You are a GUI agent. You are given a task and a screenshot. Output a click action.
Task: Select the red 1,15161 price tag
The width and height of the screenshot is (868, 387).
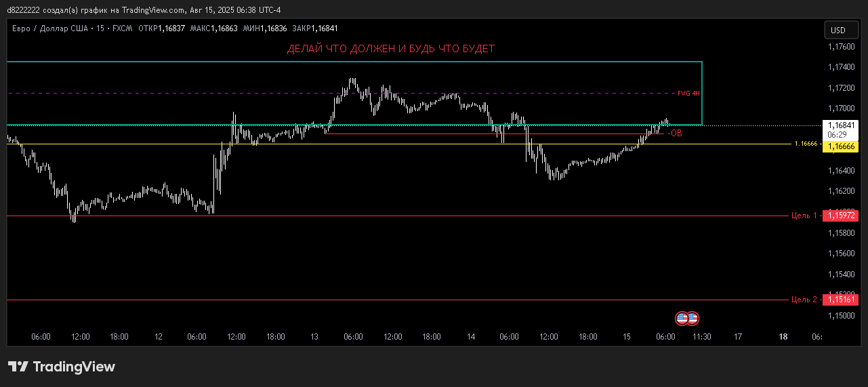pyautogui.click(x=840, y=300)
